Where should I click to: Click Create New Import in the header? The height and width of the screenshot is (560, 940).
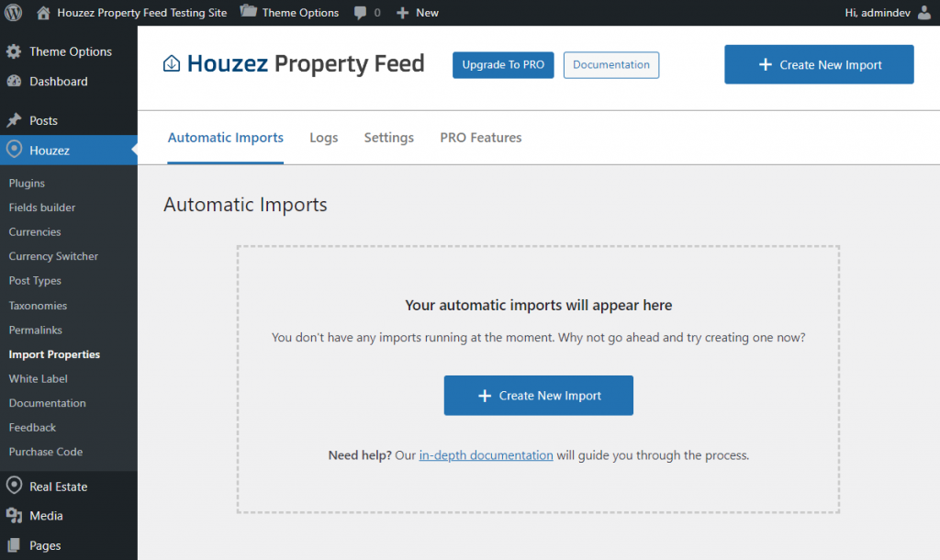coord(819,64)
